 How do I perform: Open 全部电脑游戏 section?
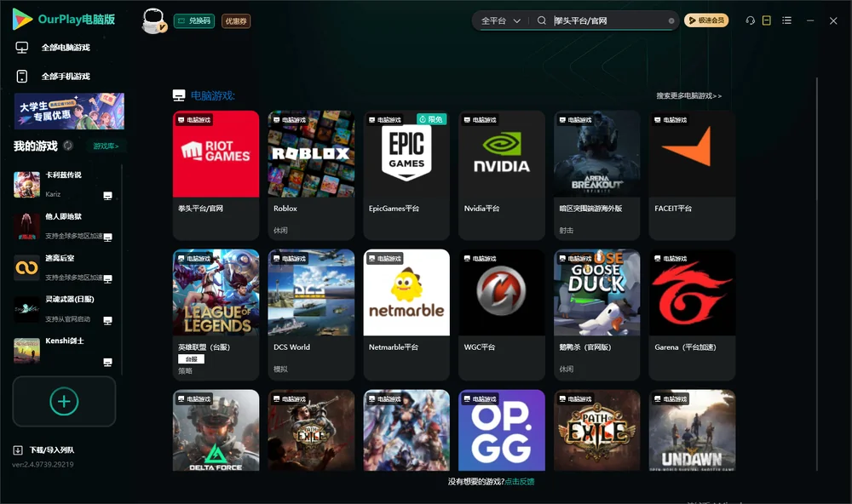tap(53, 48)
